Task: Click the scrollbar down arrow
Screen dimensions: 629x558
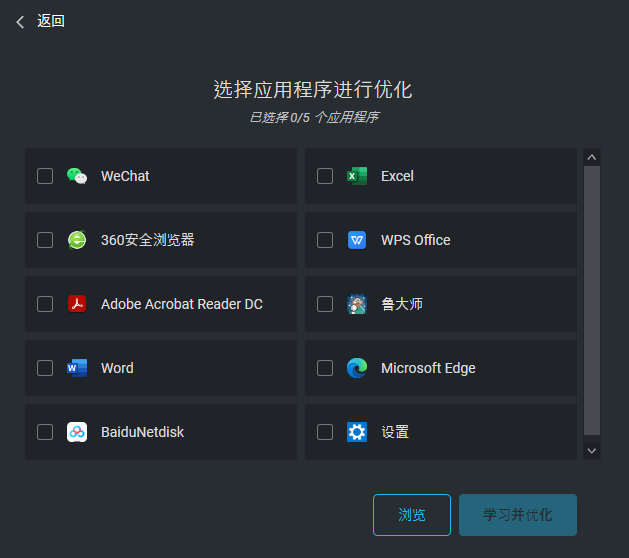Action: point(592,450)
